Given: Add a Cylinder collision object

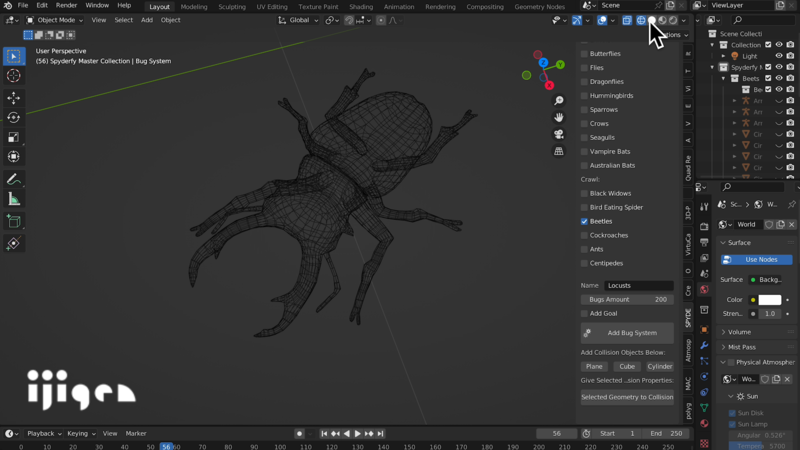Looking at the screenshot, I should [x=660, y=366].
